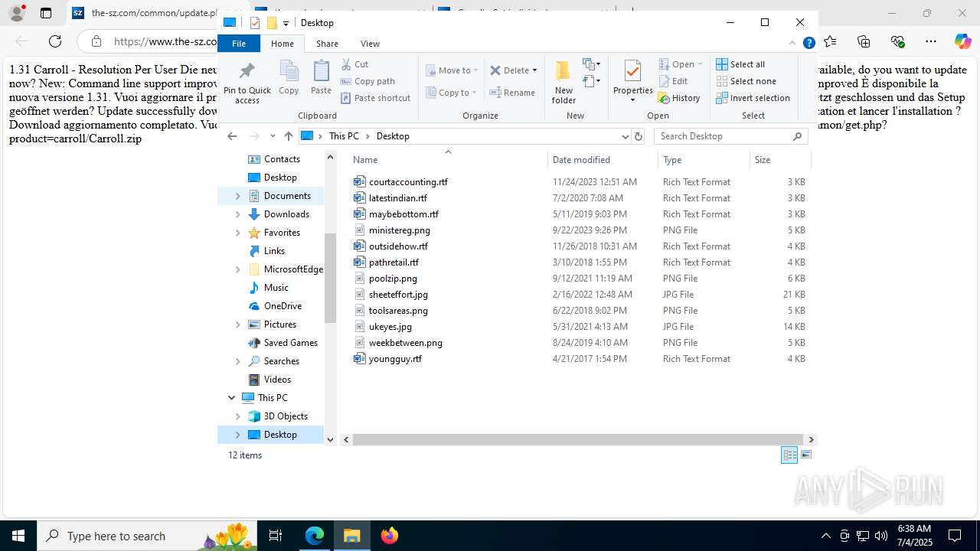Open the File menu tab
The width and height of the screenshot is (980, 551).
tap(239, 44)
